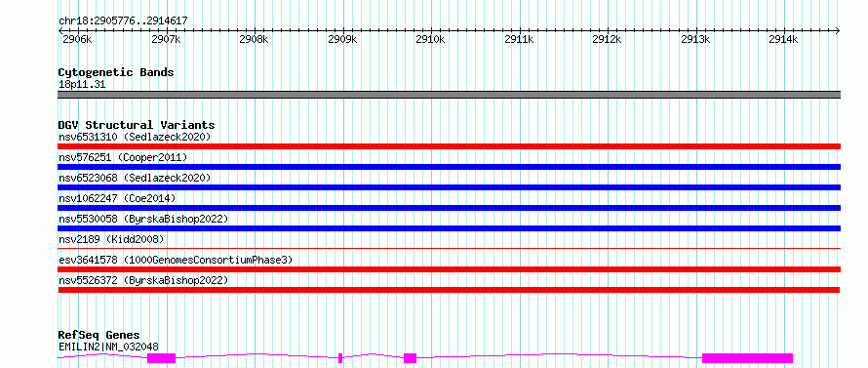Click the 2908k ruler tick label
The image size is (868, 368).
click(x=254, y=40)
